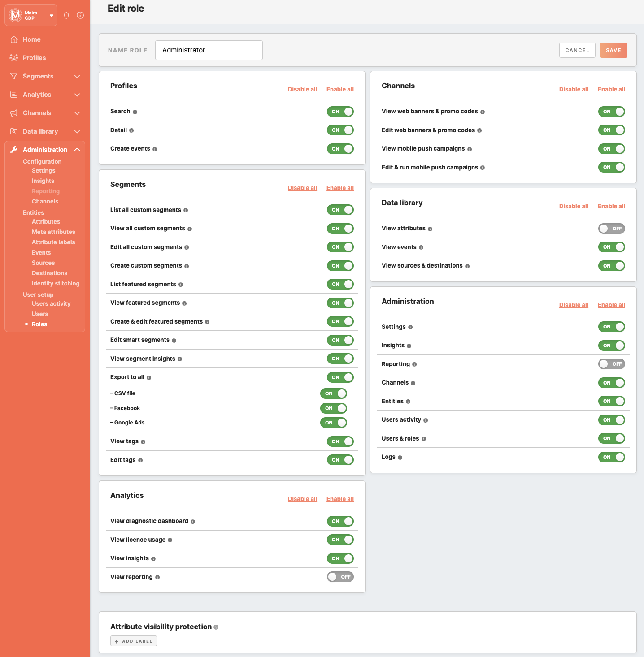Toggle the CSV file export switch

coord(334,393)
